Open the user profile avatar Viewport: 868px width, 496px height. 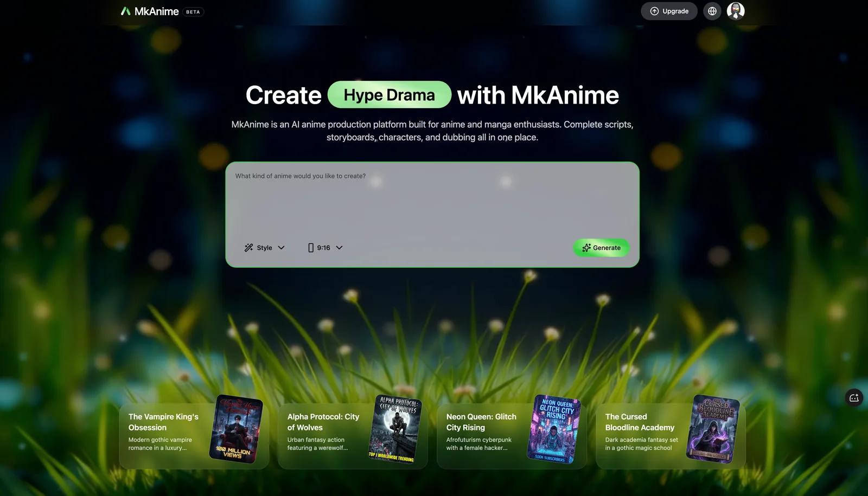pos(735,11)
